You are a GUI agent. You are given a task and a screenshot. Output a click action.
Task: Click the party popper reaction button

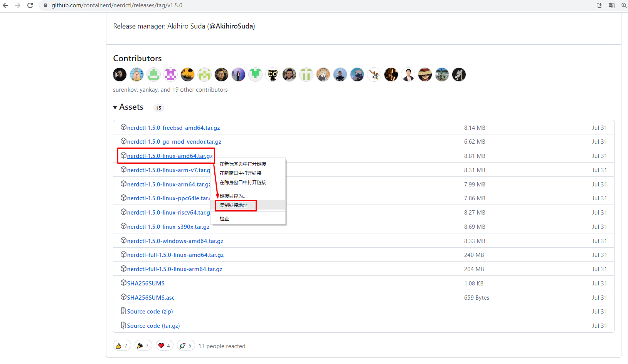point(143,346)
